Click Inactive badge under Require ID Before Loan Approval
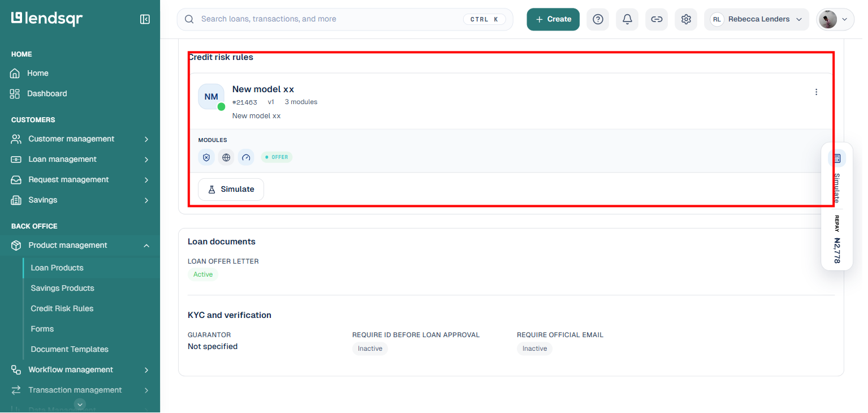This screenshot has height=413, width=868. pos(370,349)
